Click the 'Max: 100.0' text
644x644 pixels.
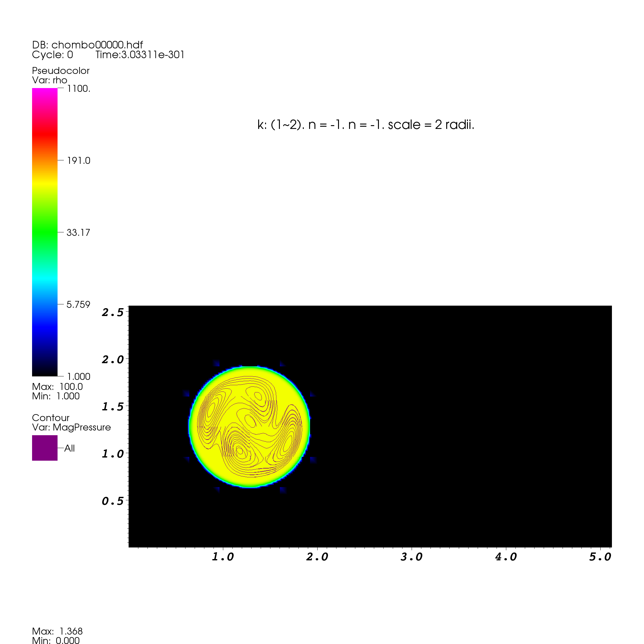(57, 387)
